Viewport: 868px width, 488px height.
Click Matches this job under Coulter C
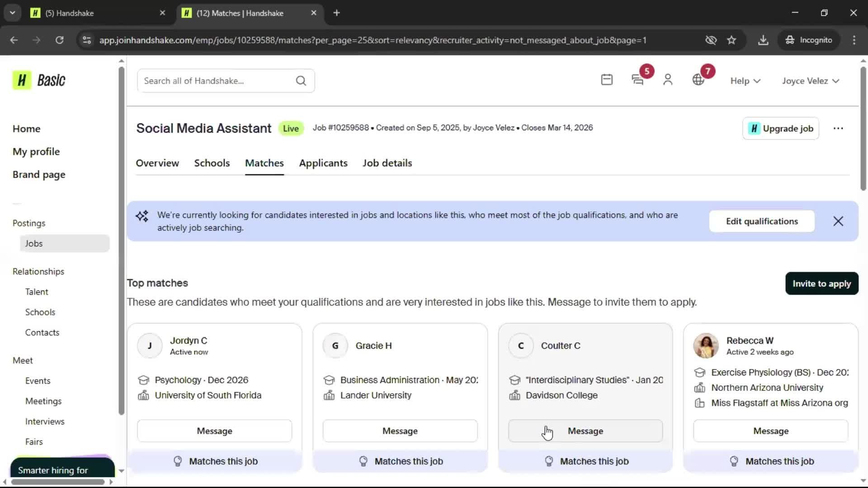[585, 461]
